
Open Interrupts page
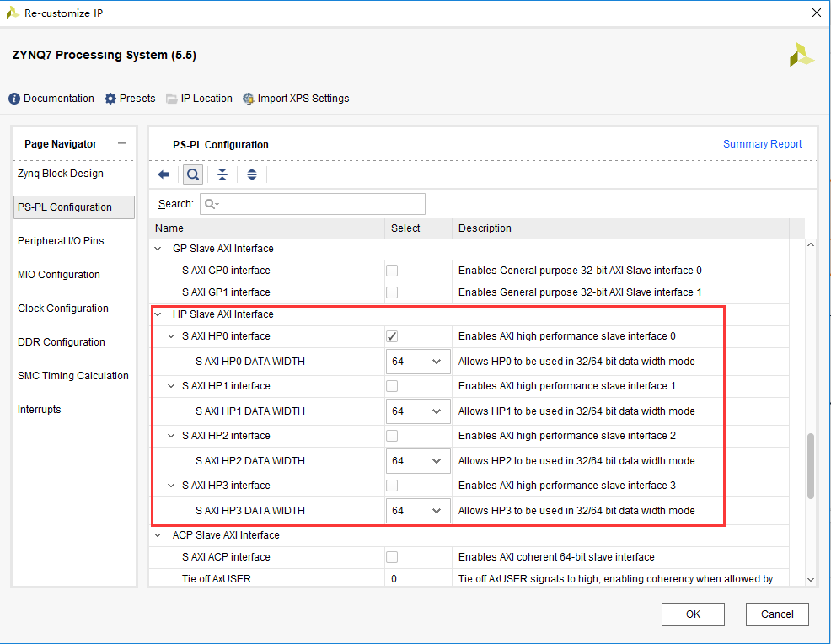pyautogui.click(x=40, y=410)
